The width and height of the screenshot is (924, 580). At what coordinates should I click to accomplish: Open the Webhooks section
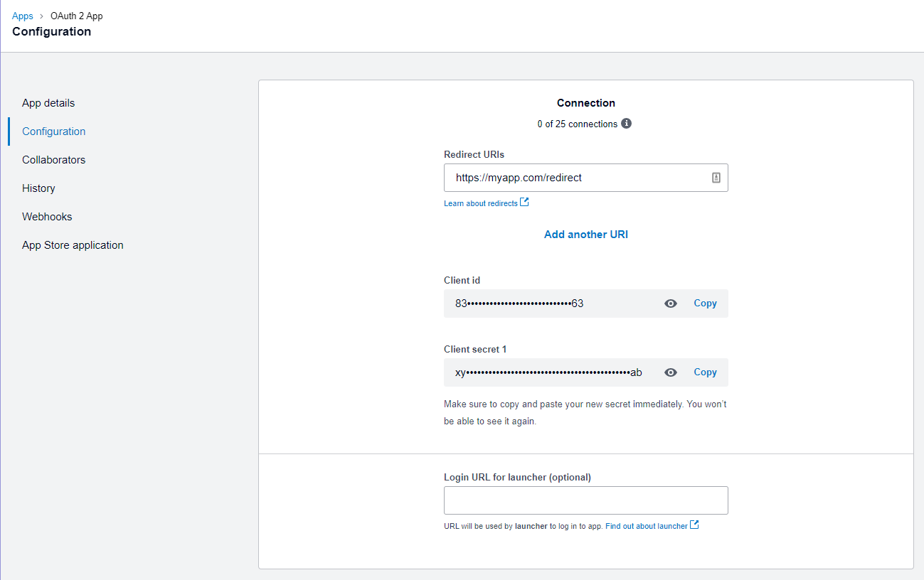tap(46, 216)
